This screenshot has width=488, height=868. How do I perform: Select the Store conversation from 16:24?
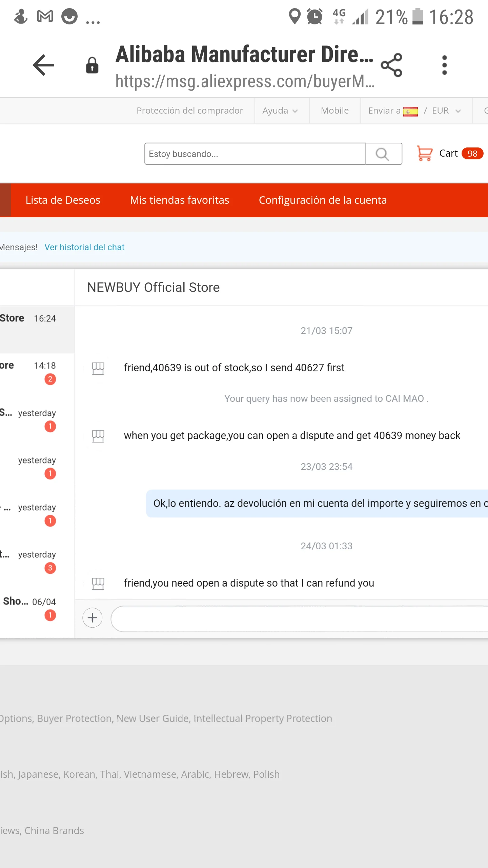(x=37, y=330)
